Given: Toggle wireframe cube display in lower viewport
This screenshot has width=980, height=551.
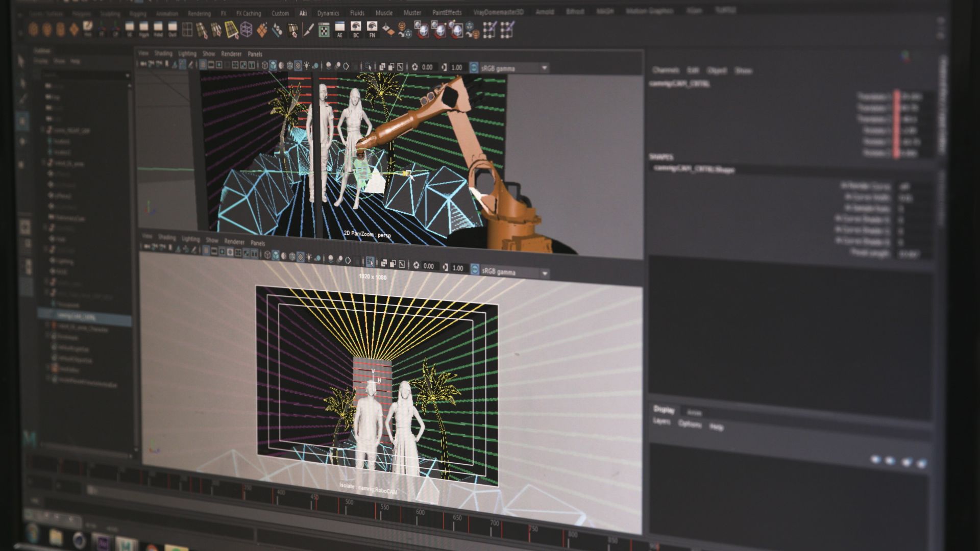Looking at the screenshot, I should (267, 255).
